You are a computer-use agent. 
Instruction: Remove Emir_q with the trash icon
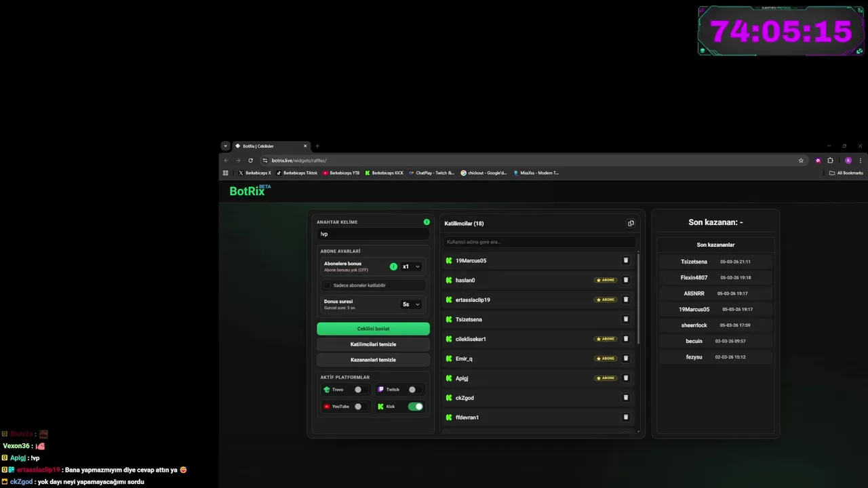(626, 359)
